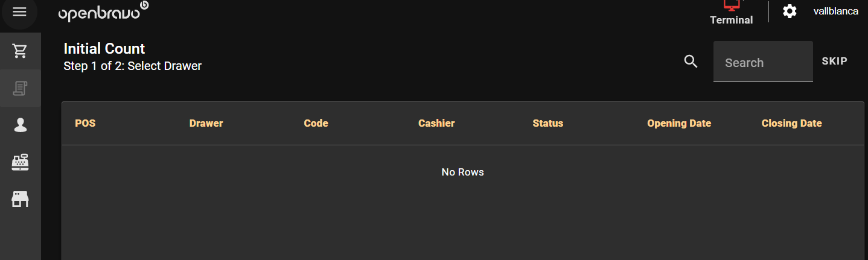Open the settings gear icon
This screenshot has width=868, height=260.
pos(790,11)
